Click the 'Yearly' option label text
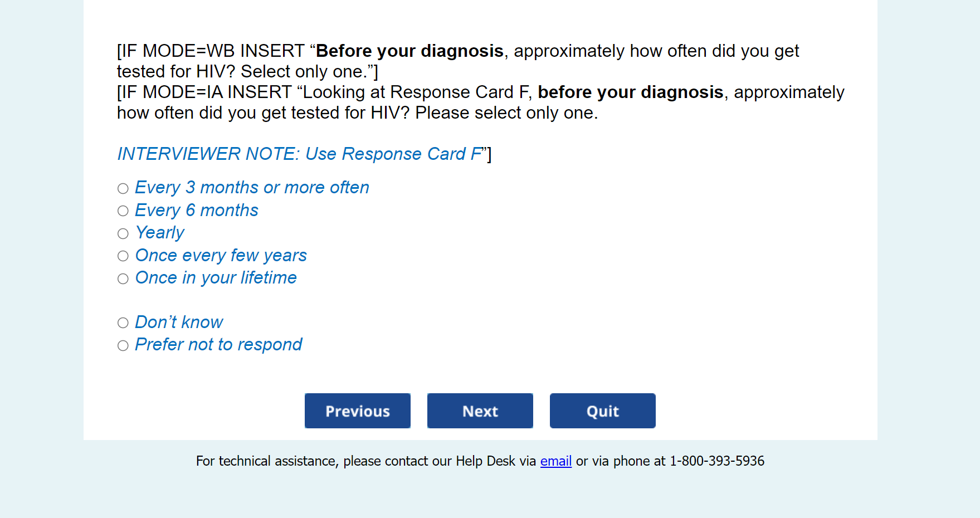Screen dimensions: 980x518 click(160, 233)
